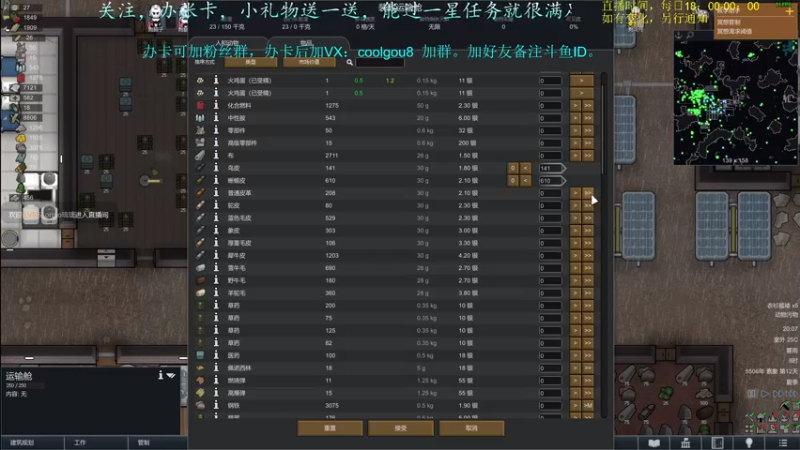Viewport: 800px width, 450px height.
Task: Click 接受 accept button
Action: pyautogui.click(x=401, y=428)
